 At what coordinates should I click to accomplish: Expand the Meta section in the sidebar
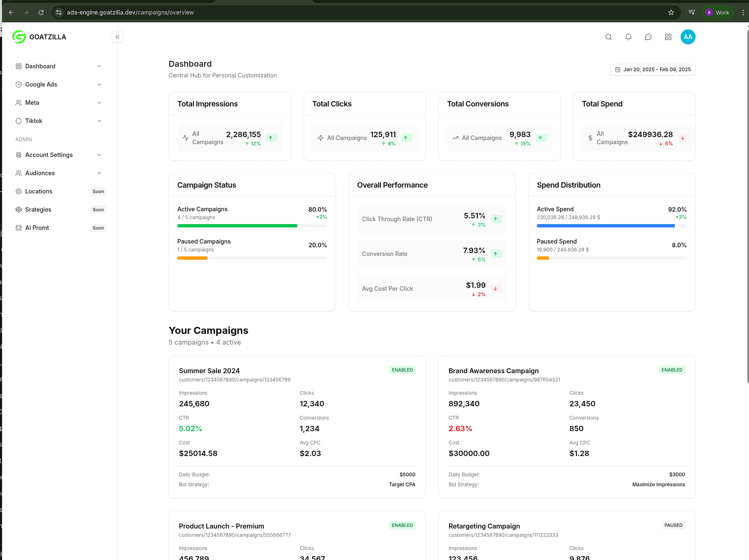99,103
